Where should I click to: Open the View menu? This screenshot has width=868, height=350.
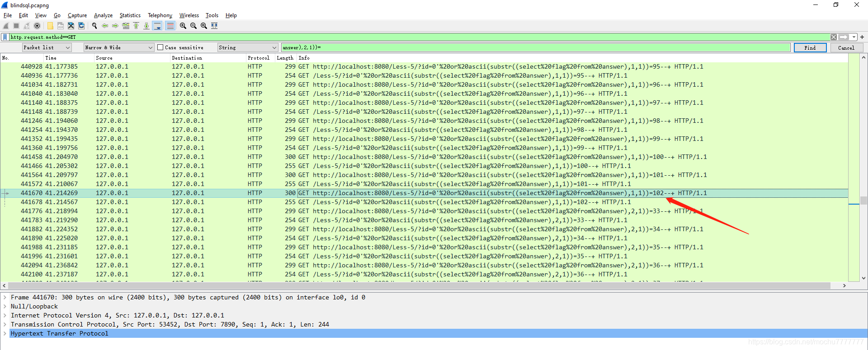tap(41, 15)
